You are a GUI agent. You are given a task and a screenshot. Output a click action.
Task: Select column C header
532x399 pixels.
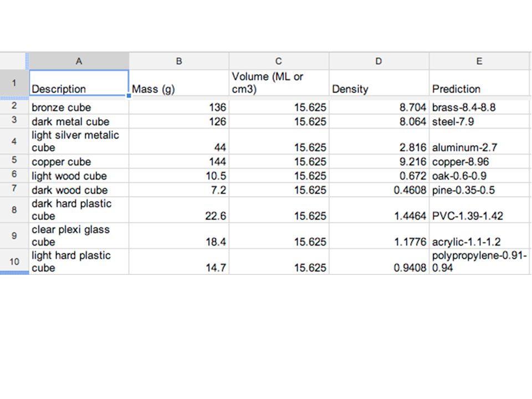279,61
